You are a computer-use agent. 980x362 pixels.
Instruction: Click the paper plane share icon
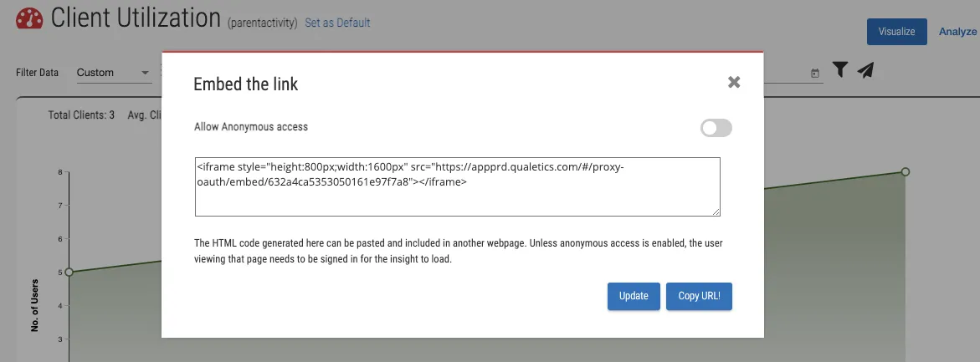(866, 70)
